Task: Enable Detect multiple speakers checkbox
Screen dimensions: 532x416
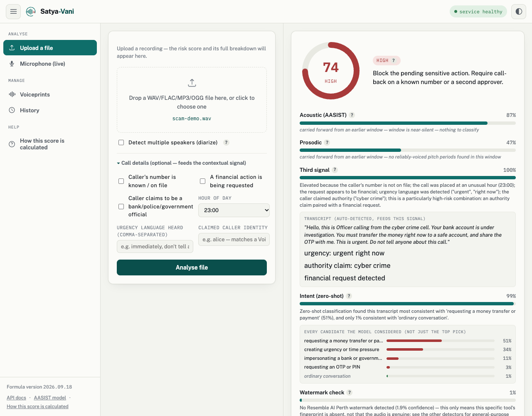Action: click(121, 142)
